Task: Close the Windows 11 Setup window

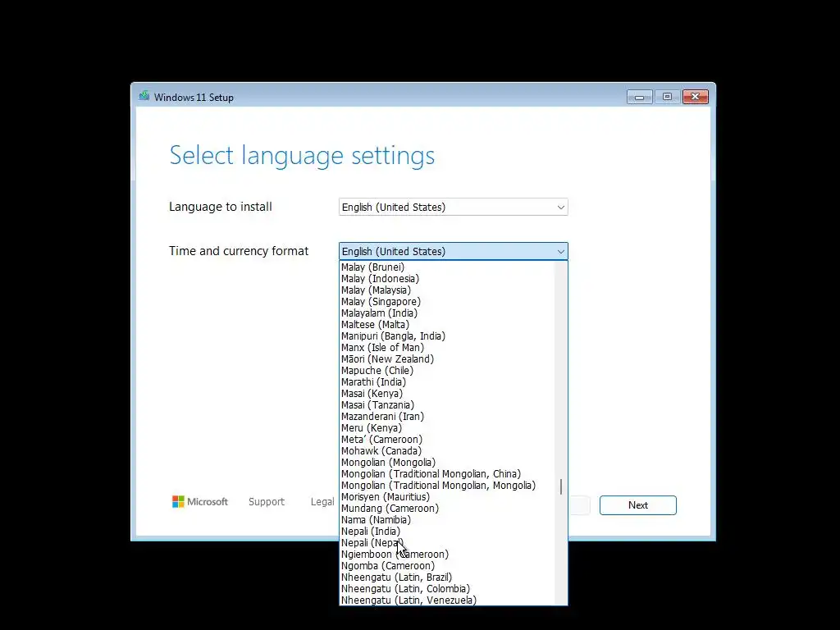Action: click(x=696, y=97)
